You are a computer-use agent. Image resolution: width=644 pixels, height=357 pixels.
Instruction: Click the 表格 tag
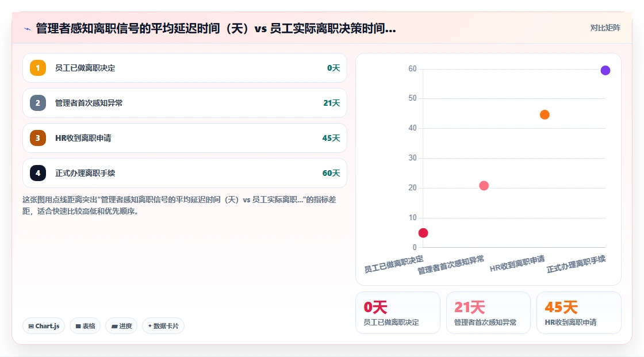pos(85,326)
